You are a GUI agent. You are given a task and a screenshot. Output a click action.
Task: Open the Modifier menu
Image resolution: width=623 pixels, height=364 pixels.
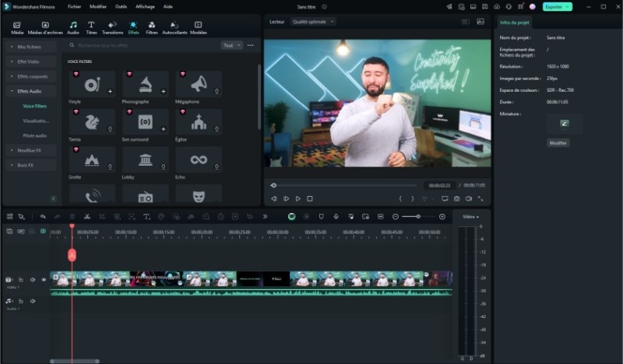[x=98, y=7]
